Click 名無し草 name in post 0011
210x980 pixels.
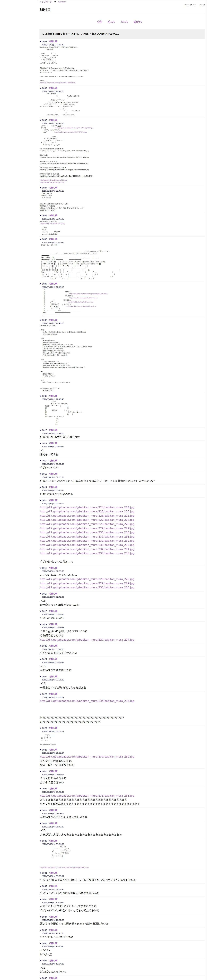coord(53,443)
